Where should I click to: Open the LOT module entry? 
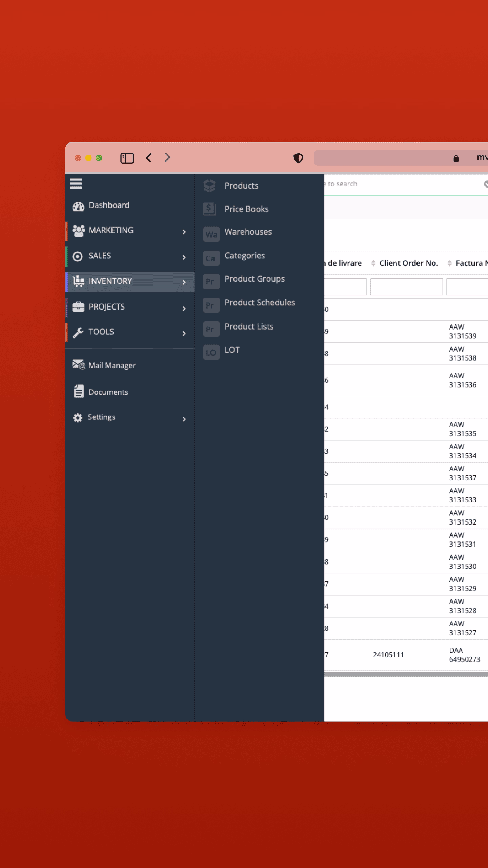pyautogui.click(x=232, y=350)
